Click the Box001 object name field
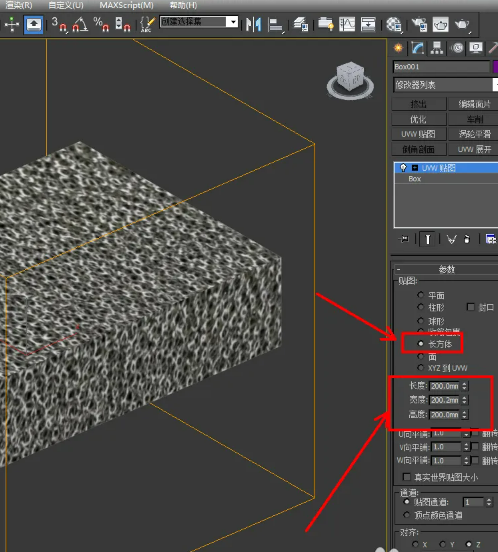 pos(441,67)
